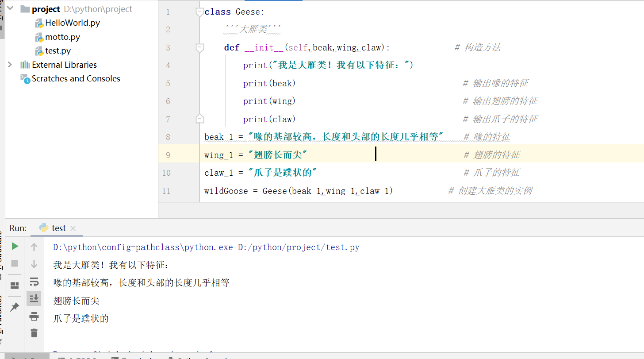Click the grey Stop process square
Image resolution: width=644 pixels, height=359 pixels.
tap(15, 263)
